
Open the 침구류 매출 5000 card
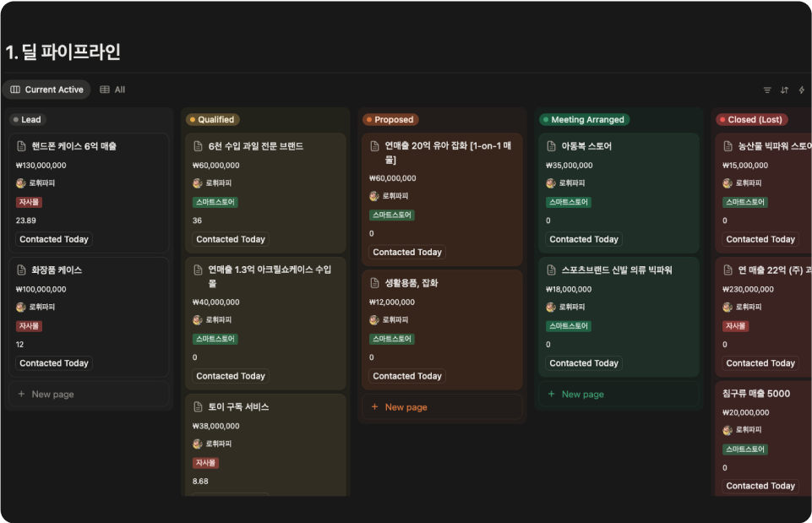pos(763,439)
